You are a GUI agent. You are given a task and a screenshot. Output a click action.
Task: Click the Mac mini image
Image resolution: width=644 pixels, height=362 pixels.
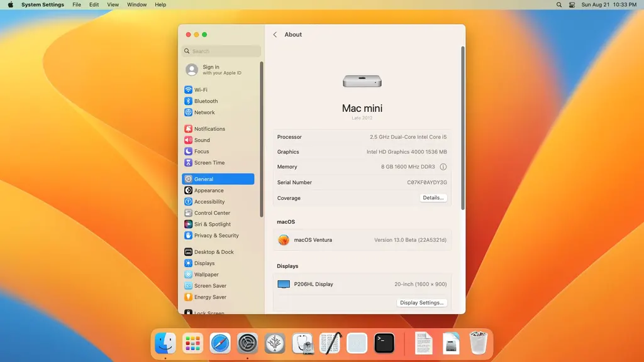coord(362,81)
